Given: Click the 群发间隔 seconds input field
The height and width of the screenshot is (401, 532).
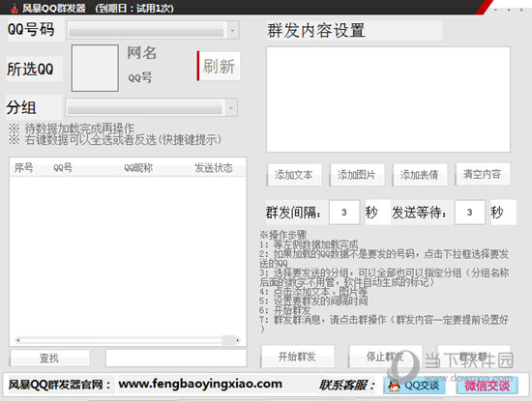Looking at the screenshot, I should [x=344, y=213].
